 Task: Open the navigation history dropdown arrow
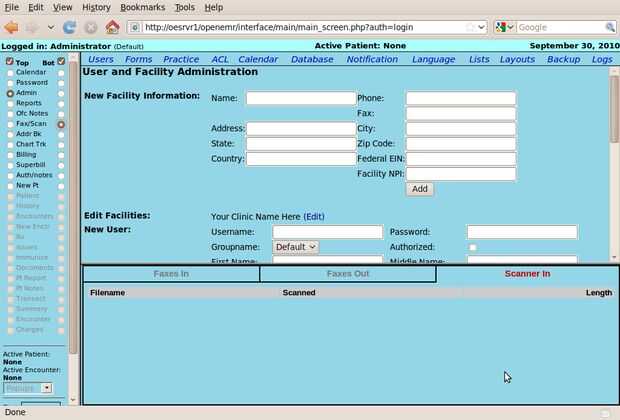coord(51,27)
